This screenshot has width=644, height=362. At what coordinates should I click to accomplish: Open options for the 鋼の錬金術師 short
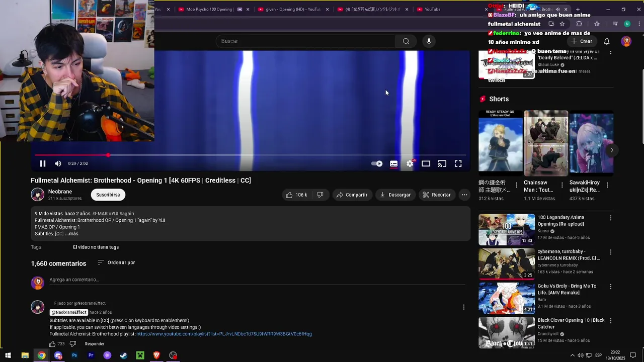pyautogui.click(x=516, y=185)
